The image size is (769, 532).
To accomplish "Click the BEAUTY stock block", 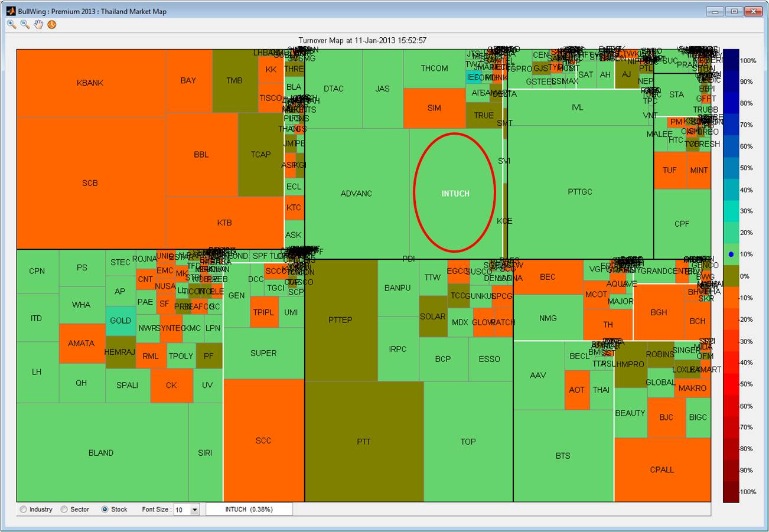I will tap(630, 413).
